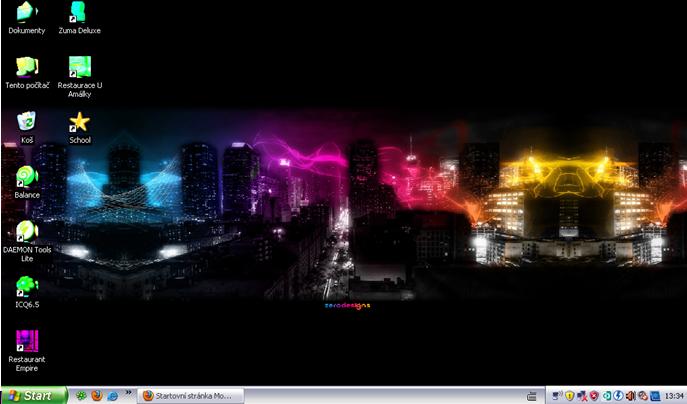Click the teal square tray icon
This screenshot has width=687, height=404.
click(607, 396)
